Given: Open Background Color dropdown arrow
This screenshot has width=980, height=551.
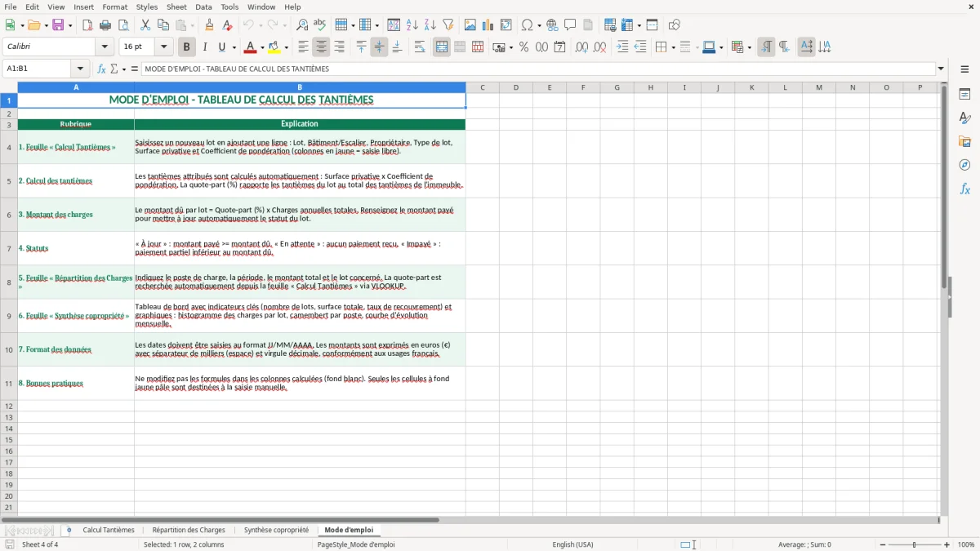Looking at the screenshot, I should point(286,47).
